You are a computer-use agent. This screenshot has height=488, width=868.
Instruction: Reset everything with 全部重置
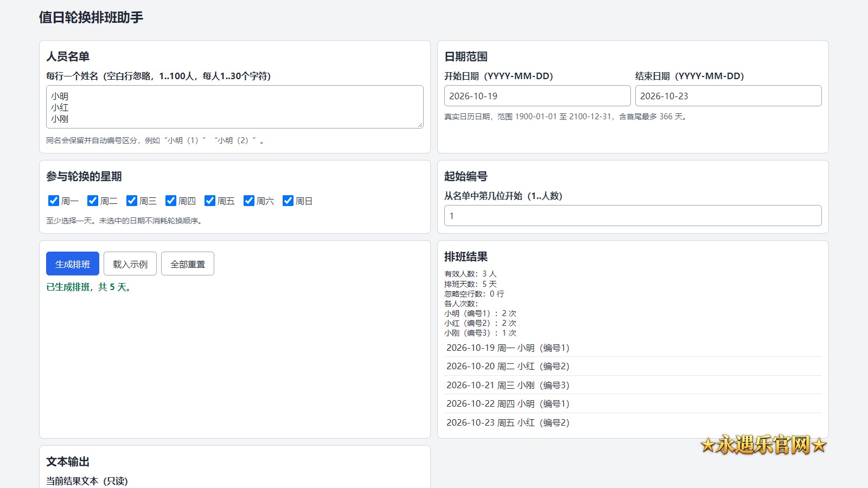pos(188,264)
